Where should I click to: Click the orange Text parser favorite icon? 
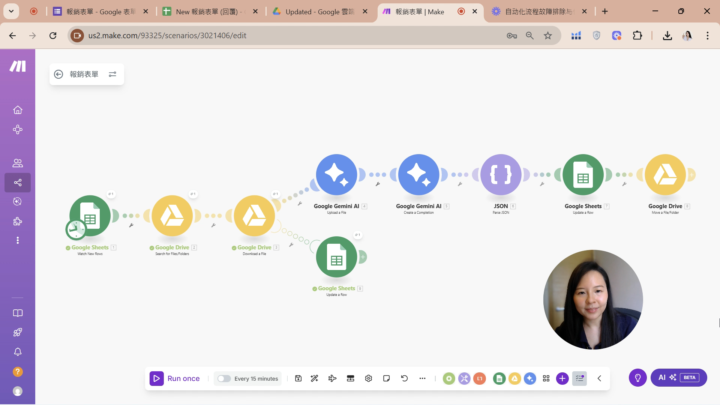click(x=479, y=378)
